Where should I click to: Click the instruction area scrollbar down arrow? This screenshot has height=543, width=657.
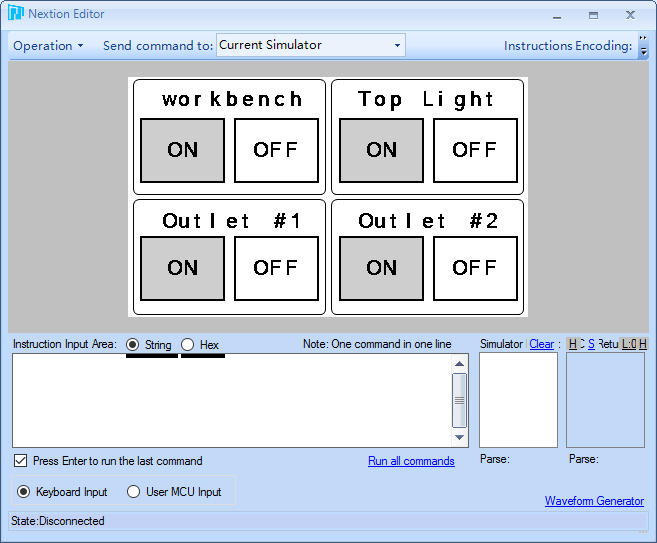coord(460,438)
